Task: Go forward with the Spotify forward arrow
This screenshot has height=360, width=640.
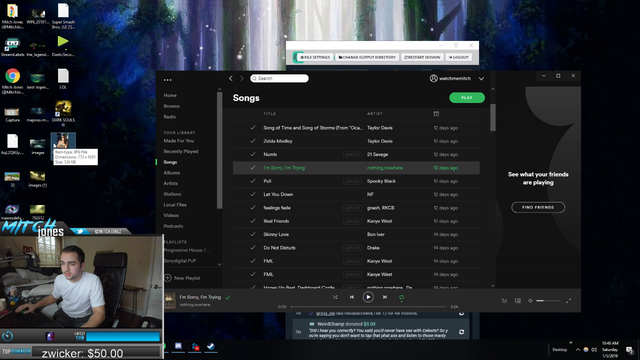Action: pos(242,78)
